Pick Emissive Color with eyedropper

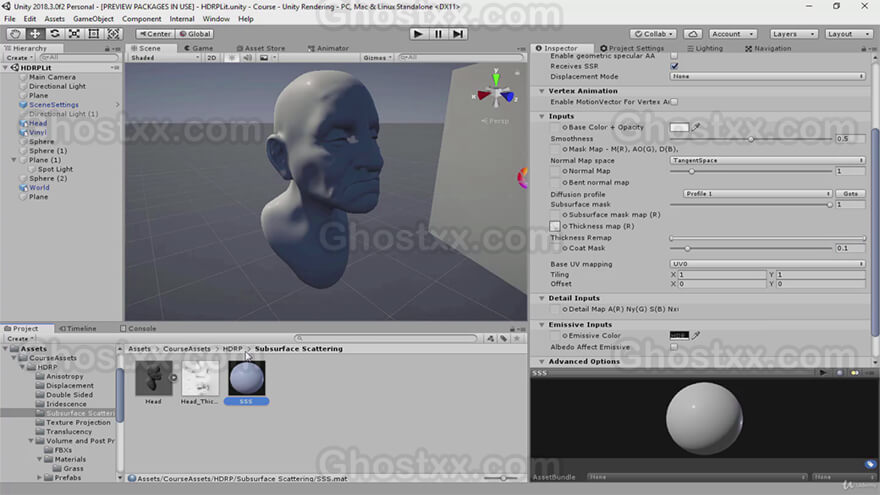pyautogui.click(x=696, y=336)
